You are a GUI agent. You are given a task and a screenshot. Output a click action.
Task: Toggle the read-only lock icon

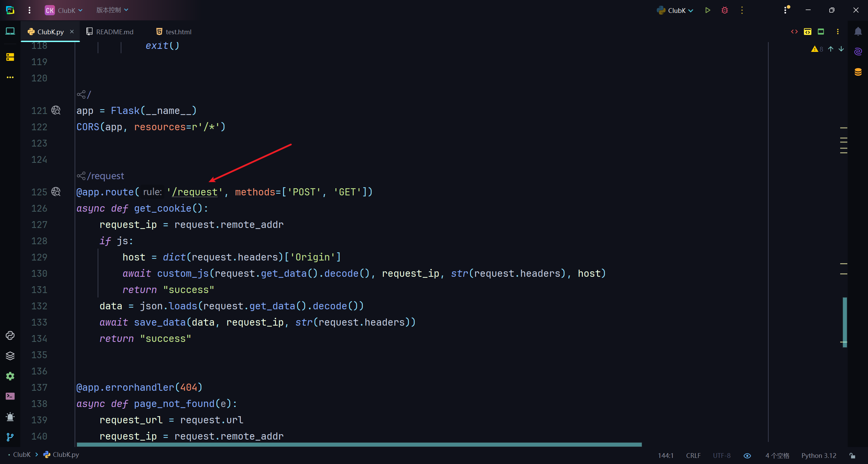click(x=852, y=456)
